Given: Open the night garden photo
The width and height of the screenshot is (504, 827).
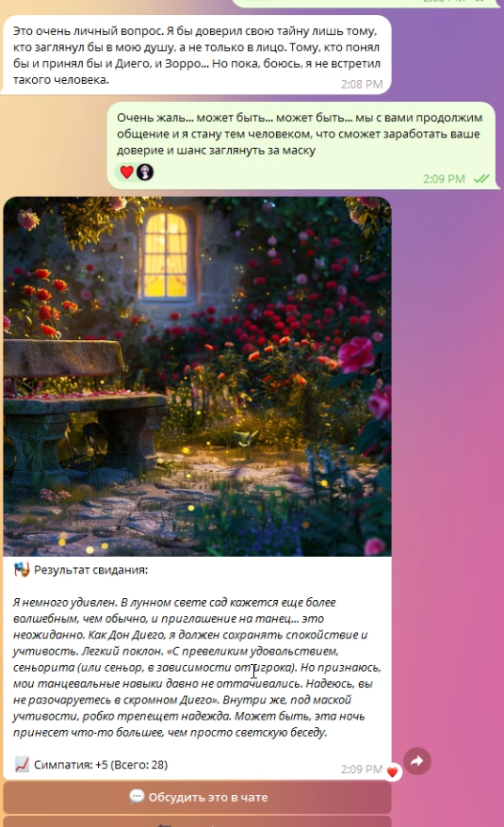Looking at the screenshot, I should 198,377.
